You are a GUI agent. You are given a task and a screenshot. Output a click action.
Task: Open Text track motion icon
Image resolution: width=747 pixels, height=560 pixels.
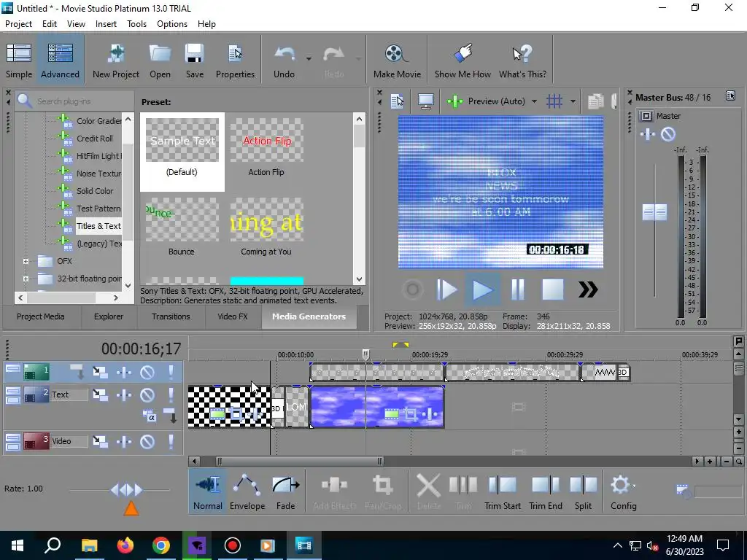[101, 394]
